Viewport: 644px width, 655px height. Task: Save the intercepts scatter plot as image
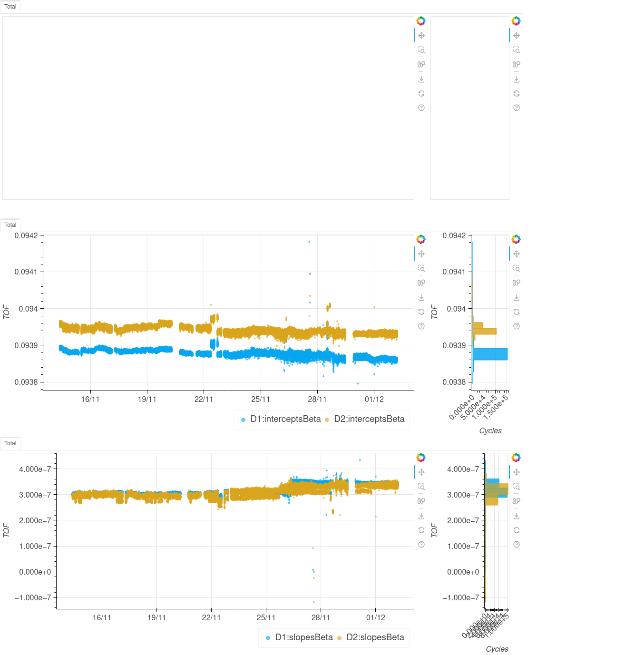pos(421,298)
